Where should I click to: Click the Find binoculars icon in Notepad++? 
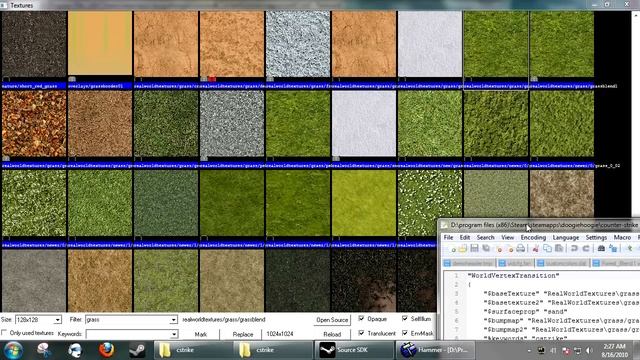[x=601, y=248]
